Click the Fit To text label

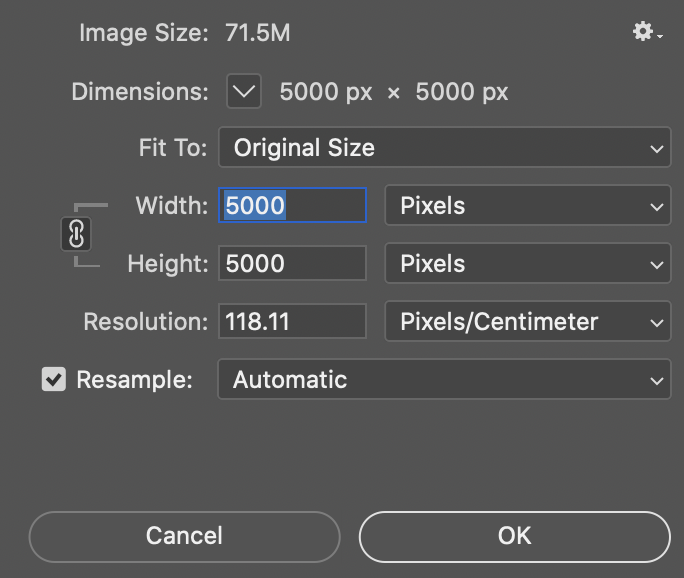172,149
